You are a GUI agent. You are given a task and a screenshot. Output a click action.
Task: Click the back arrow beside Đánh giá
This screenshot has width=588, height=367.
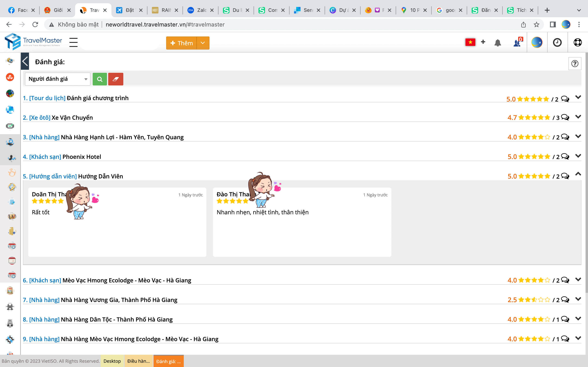pyautogui.click(x=25, y=61)
